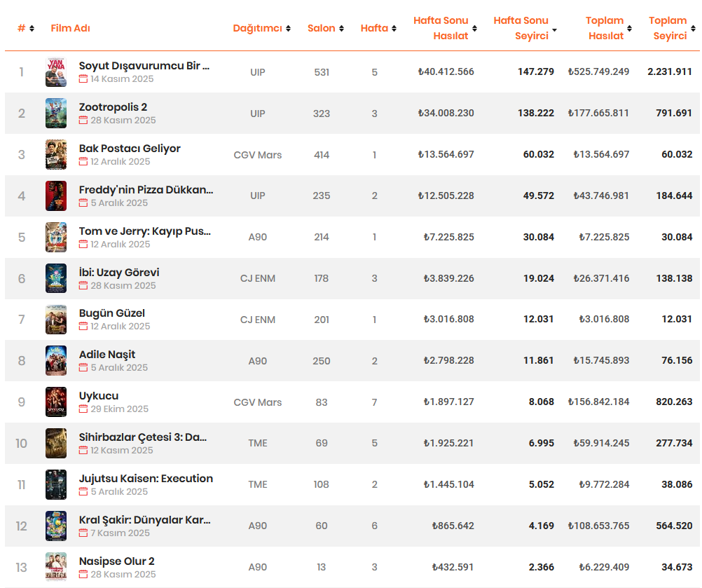
Task: Open Jujutsu Kaisen: Execution poster
Action: [x=56, y=484]
